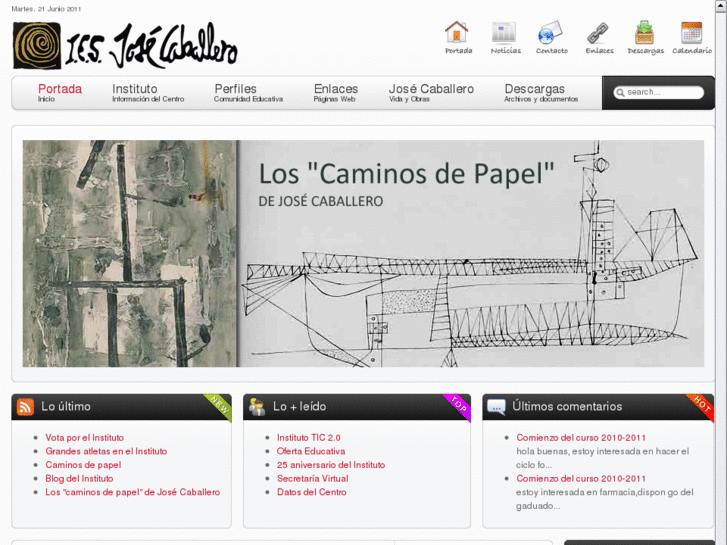Image resolution: width=727 pixels, height=545 pixels.
Task: Click the NEW ribbon badge
Action: (219, 406)
